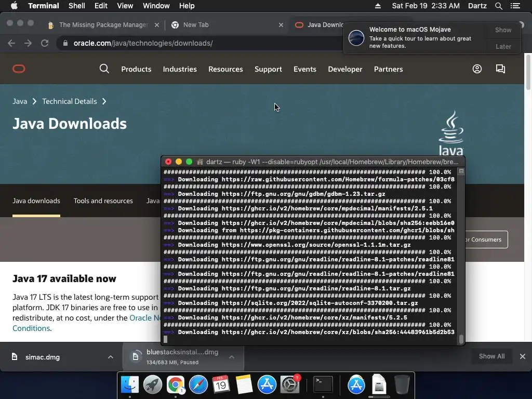
Task: Open Products in Oracle navigation
Action: 136,69
